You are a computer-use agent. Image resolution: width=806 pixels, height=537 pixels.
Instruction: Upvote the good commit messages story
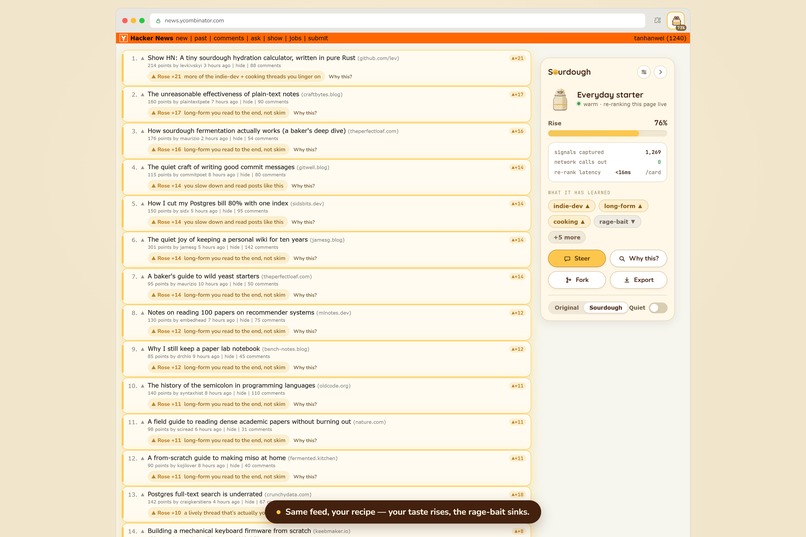click(142, 168)
